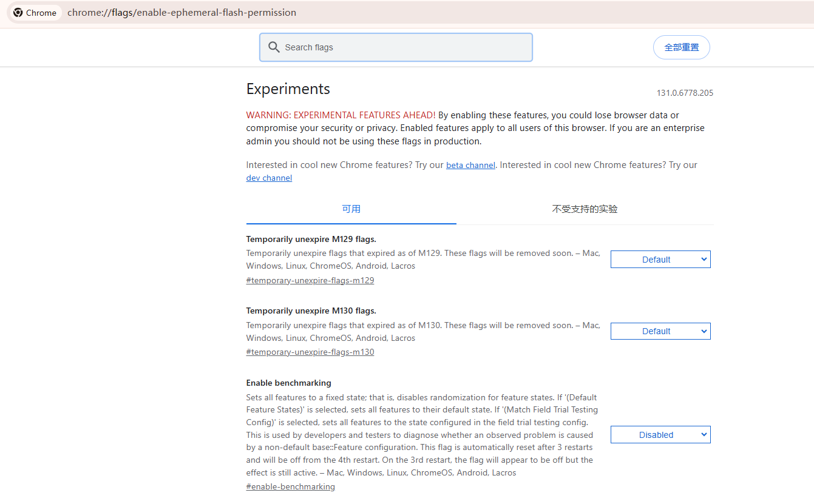The image size is (814, 504).
Task: Click the #enable-benchmarking anchor link
Action: (290, 487)
